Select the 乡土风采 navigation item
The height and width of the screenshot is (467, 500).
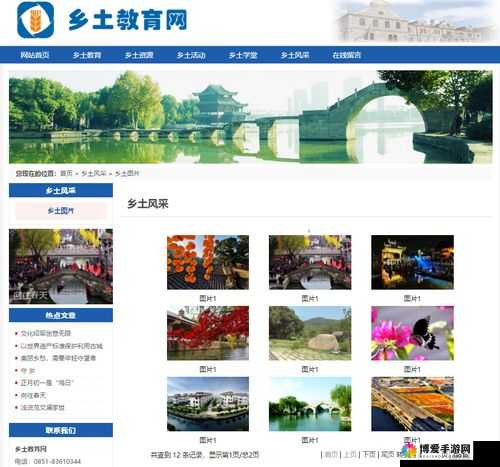click(x=295, y=55)
